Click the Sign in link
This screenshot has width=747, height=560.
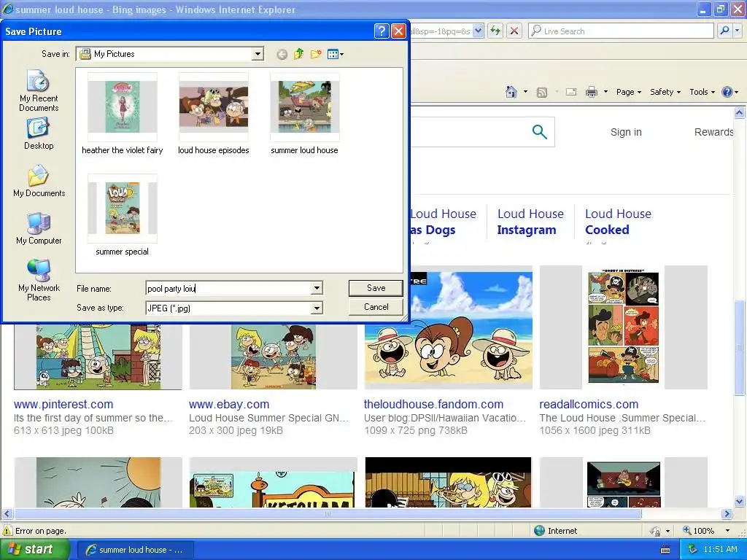coord(626,132)
